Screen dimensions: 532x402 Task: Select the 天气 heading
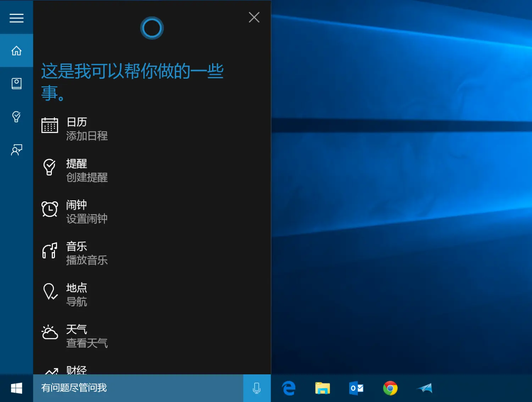(77, 329)
